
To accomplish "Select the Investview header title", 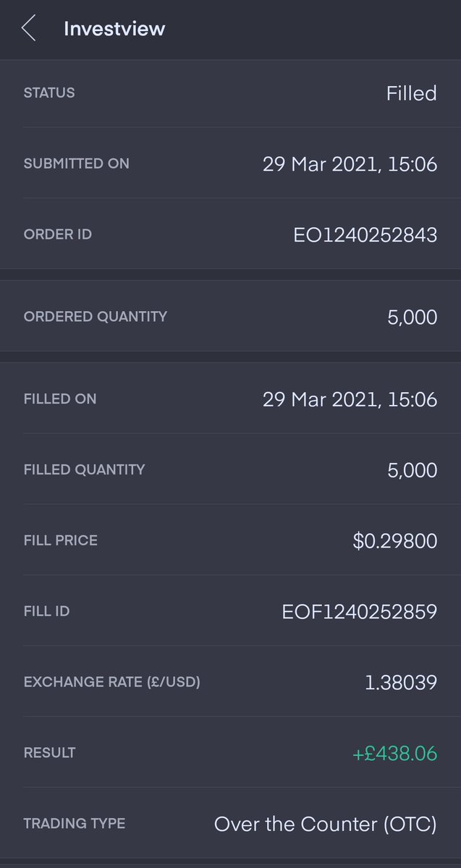I will pos(114,29).
